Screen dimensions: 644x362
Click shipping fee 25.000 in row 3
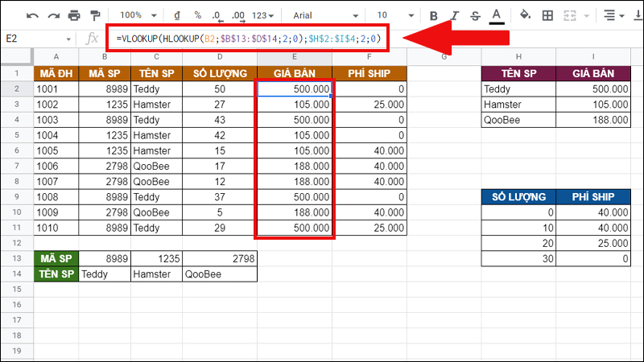pos(369,105)
